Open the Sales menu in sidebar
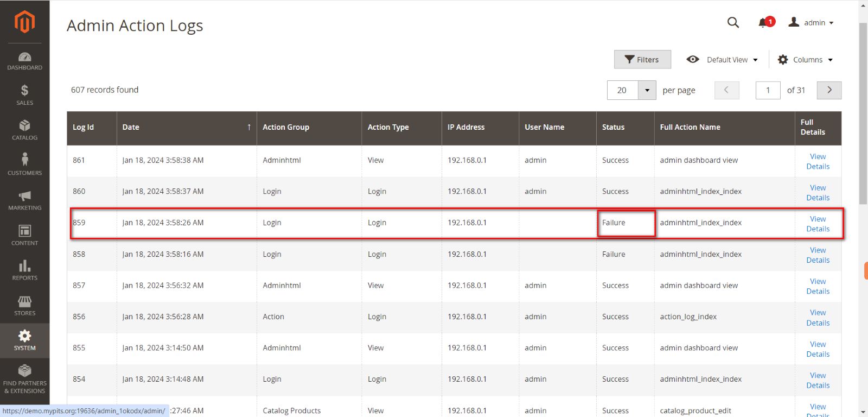Viewport: 868px width, 417px height. pos(24,95)
